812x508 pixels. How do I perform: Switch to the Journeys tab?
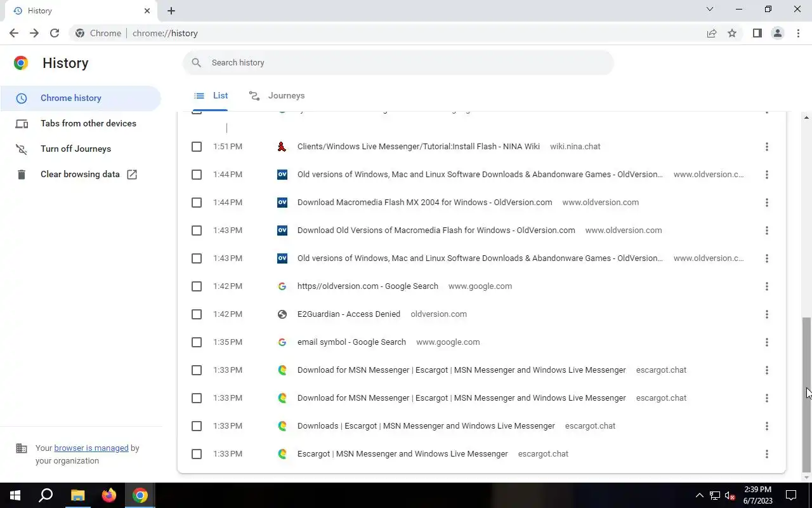277,95
